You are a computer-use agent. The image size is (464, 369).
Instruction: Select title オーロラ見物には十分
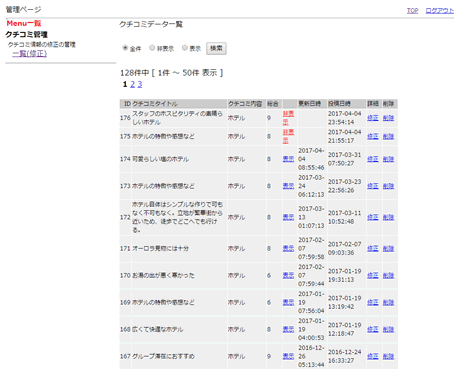(x=161, y=249)
